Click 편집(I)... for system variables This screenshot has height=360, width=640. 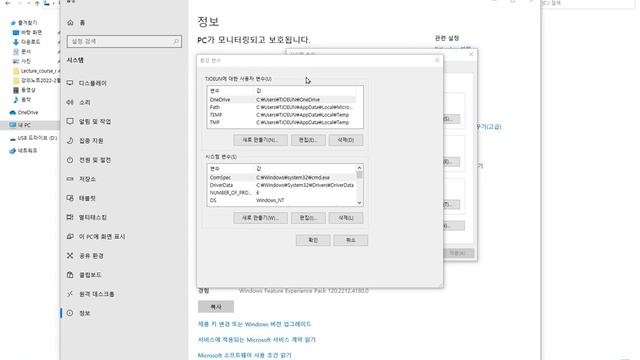(x=308, y=218)
